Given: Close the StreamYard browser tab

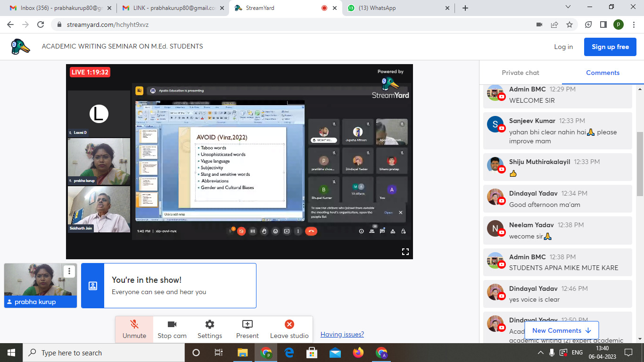Looking at the screenshot, I should 335,8.
